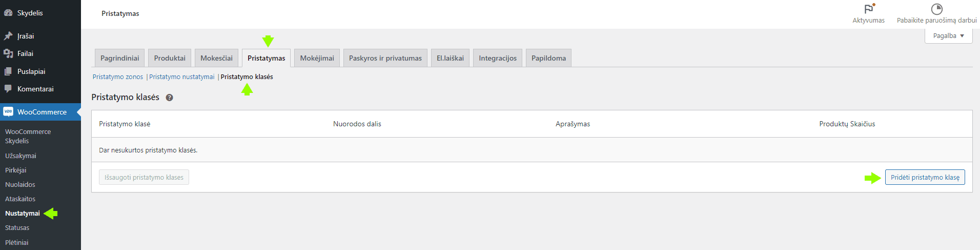This screenshot has height=250, width=980.
Task: Open the Produktai settings tab
Action: [170, 58]
